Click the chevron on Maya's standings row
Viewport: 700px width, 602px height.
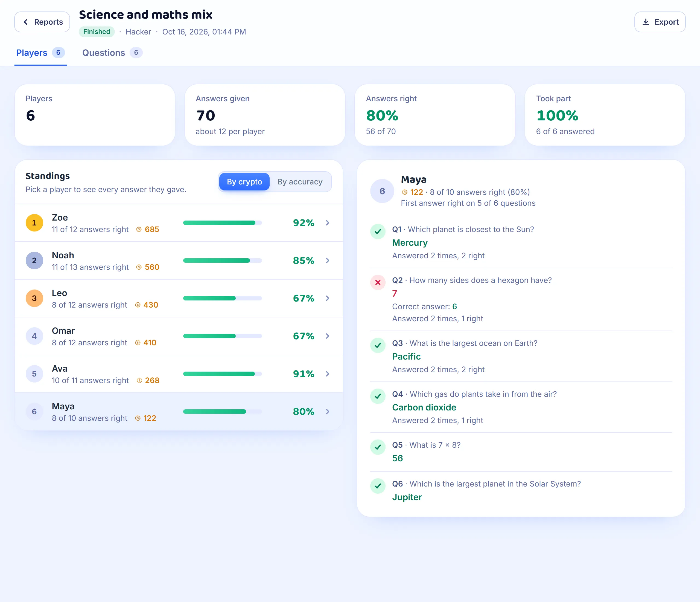click(x=327, y=412)
